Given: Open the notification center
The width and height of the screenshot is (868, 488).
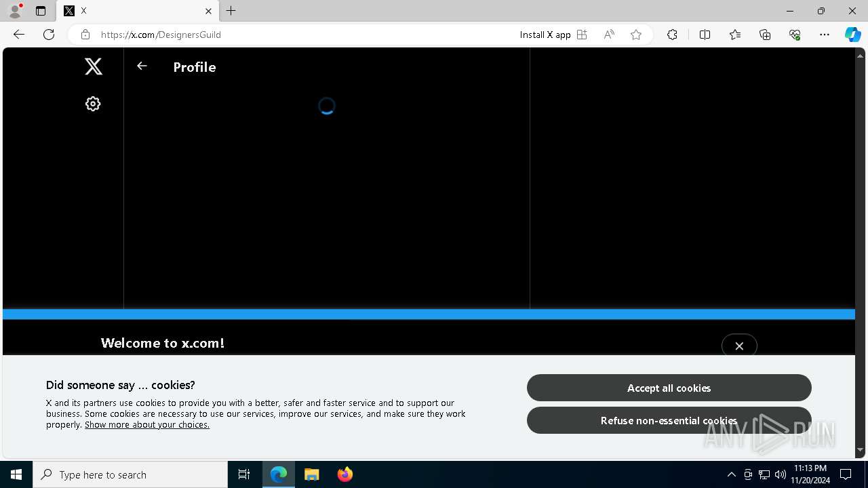Looking at the screenshot, I should point(846,474).
